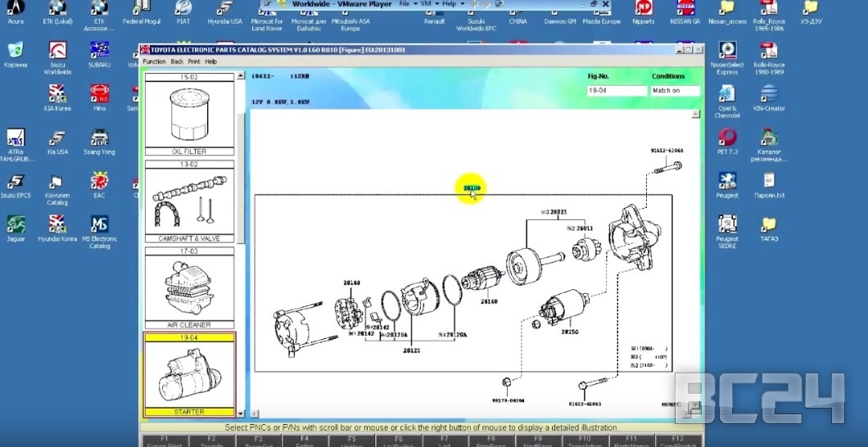Open the Function menu
868x447 pixels.
point(154,61)
